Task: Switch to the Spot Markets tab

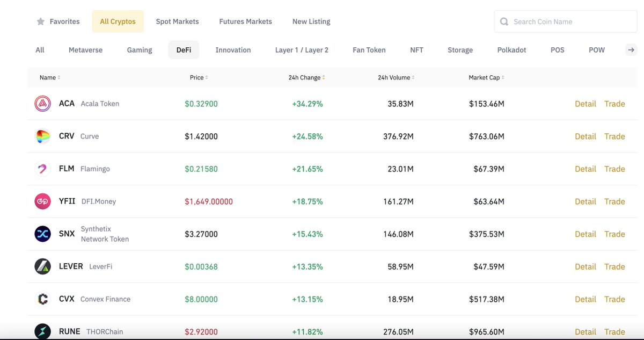Action: pyautogui.click(x=177, y=21)
